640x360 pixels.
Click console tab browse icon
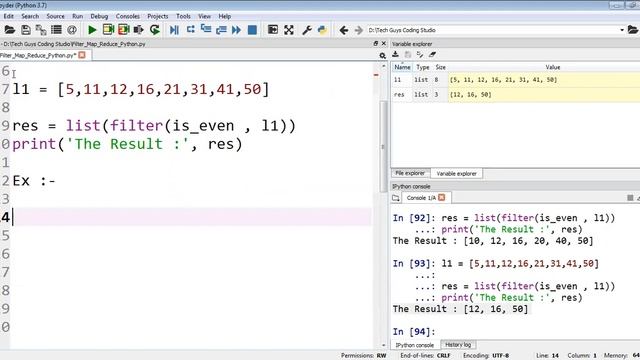[x=396, y=198]
